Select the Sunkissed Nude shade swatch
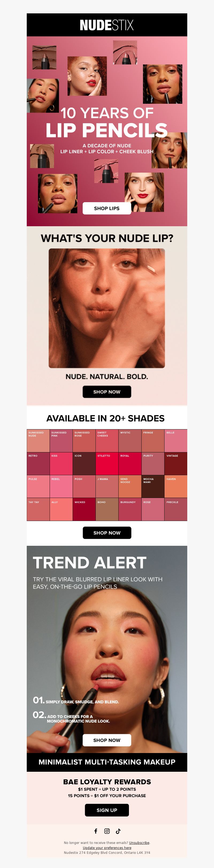Screen dimensions: 214x868 (38, 440)
